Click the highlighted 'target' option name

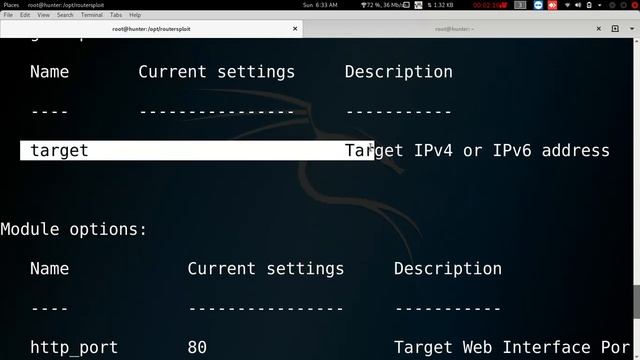pyautogui.click(x=59, y=151)
